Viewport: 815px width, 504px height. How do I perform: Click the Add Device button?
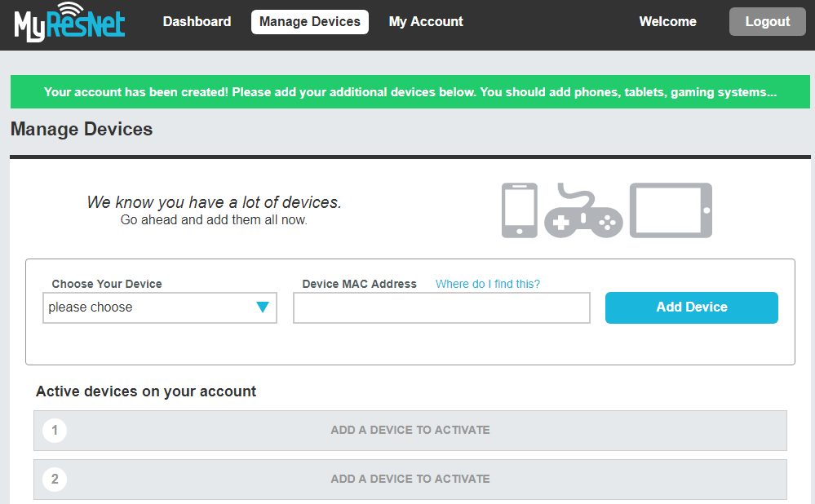[x=691, y=307]
